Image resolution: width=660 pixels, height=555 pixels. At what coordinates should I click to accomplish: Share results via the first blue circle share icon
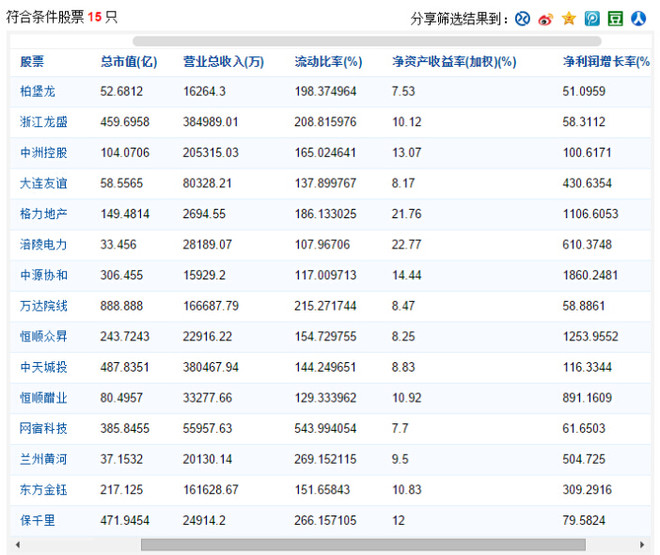point(522,19)
